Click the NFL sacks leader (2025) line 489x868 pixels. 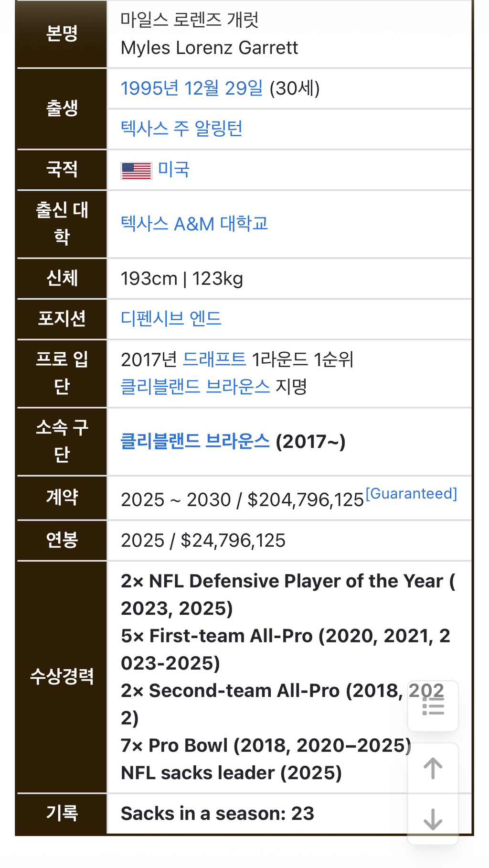231,773
